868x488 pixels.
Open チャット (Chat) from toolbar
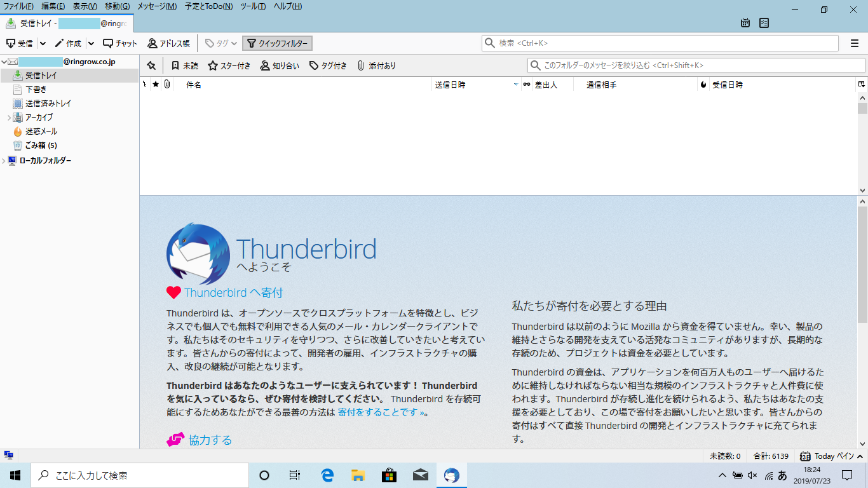coord(120,43)
